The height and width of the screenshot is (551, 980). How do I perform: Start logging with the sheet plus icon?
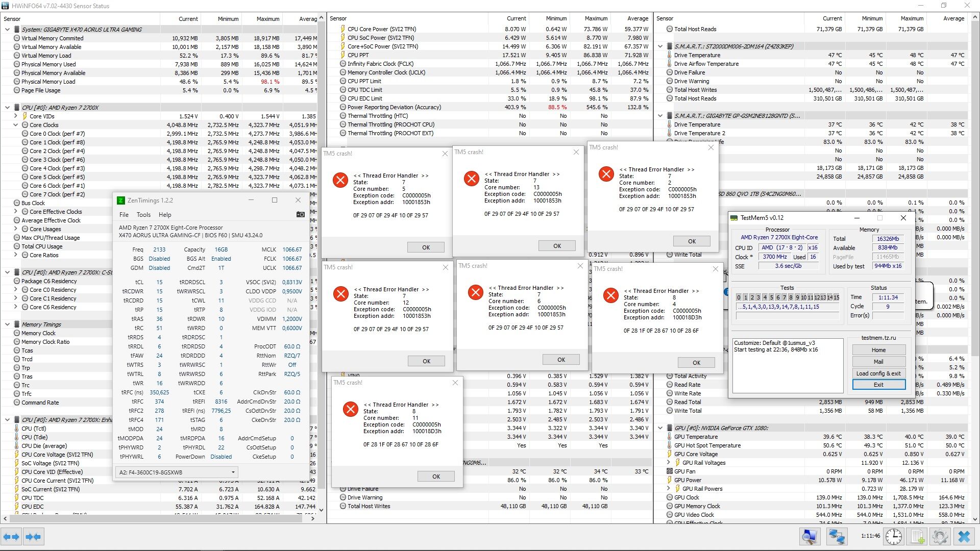coord(917,537)
